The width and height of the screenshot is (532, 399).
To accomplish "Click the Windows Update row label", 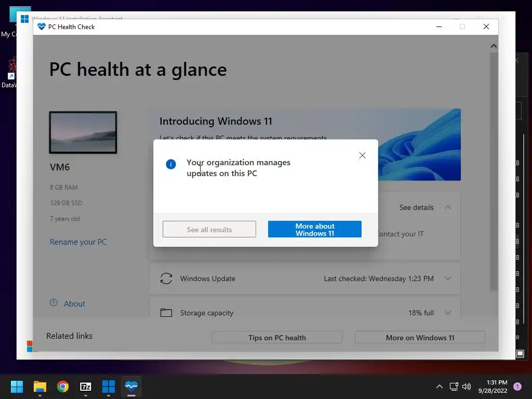I will 208,278.
